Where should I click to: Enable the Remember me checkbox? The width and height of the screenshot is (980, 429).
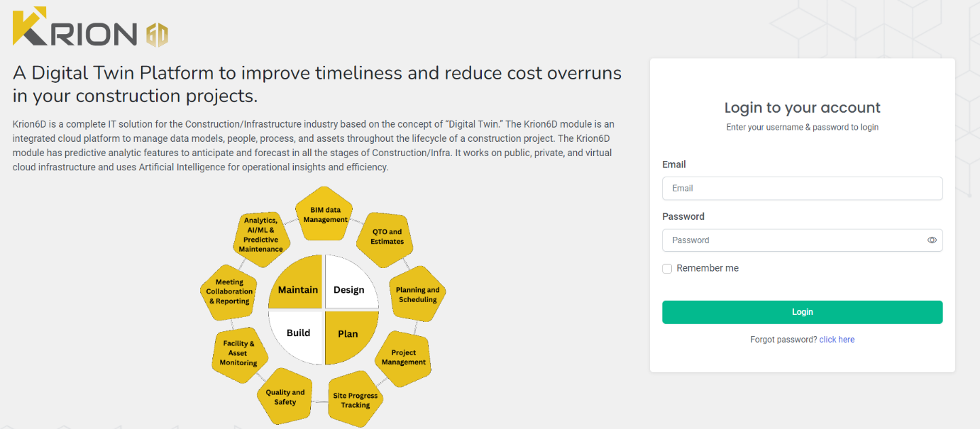pyautogui.click(x=667, y=269)
